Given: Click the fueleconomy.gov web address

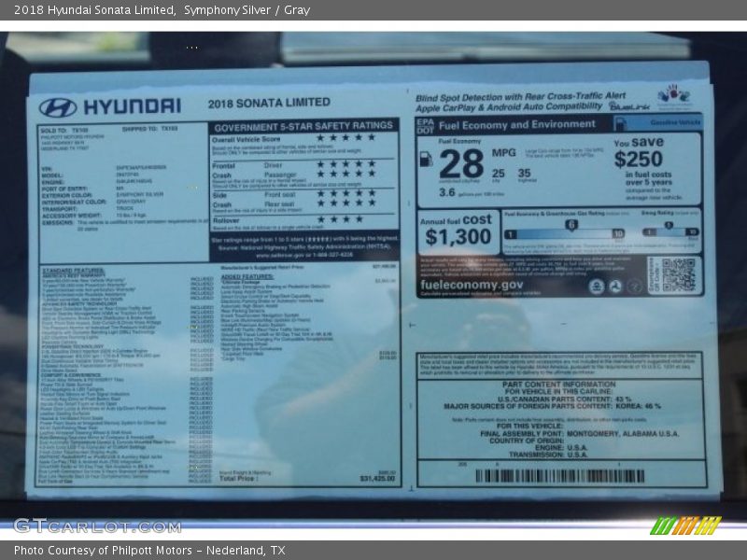Looking at the screenshot, I should point(472,285).
